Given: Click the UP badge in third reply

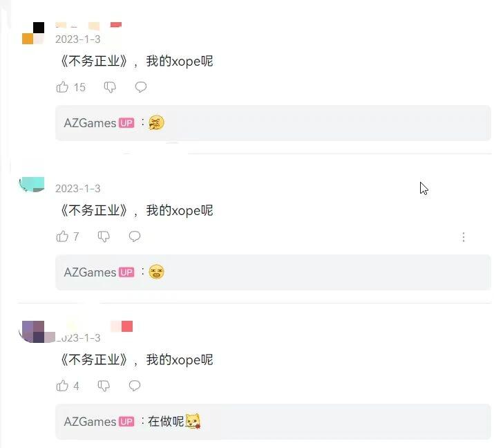Looking at the screenshot, I should (126, 422).
